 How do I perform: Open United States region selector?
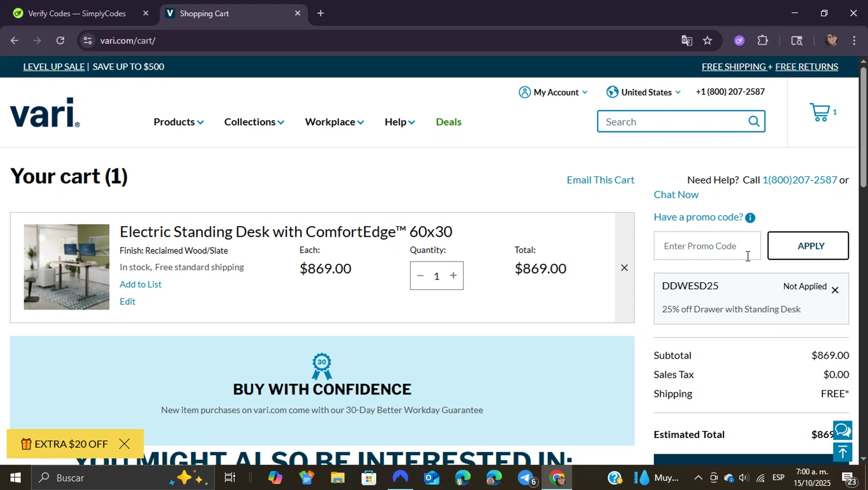[643, 92]
